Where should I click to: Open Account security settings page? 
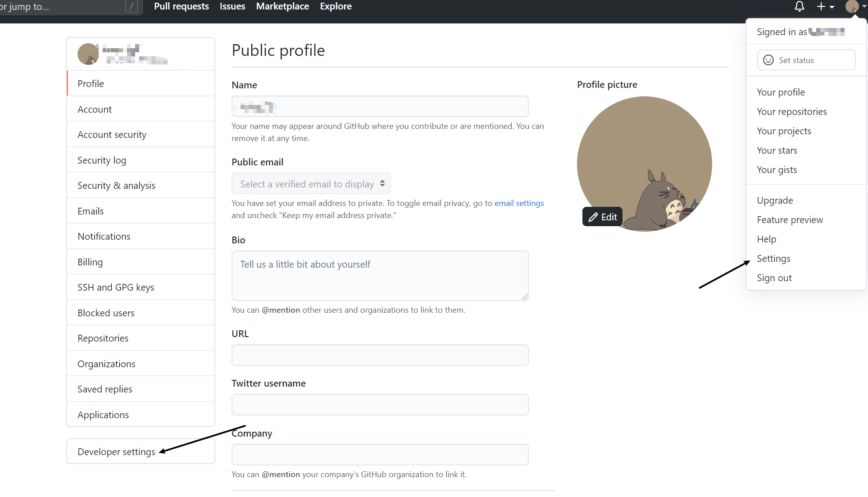point(112,135)
